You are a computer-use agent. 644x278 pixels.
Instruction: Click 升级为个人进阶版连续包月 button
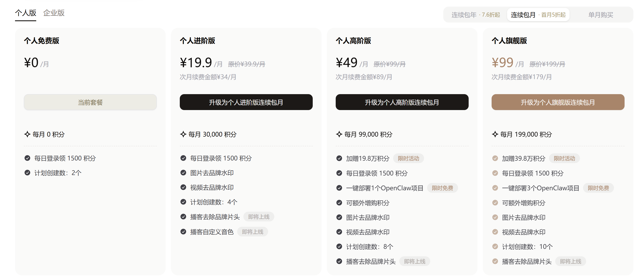246,102
